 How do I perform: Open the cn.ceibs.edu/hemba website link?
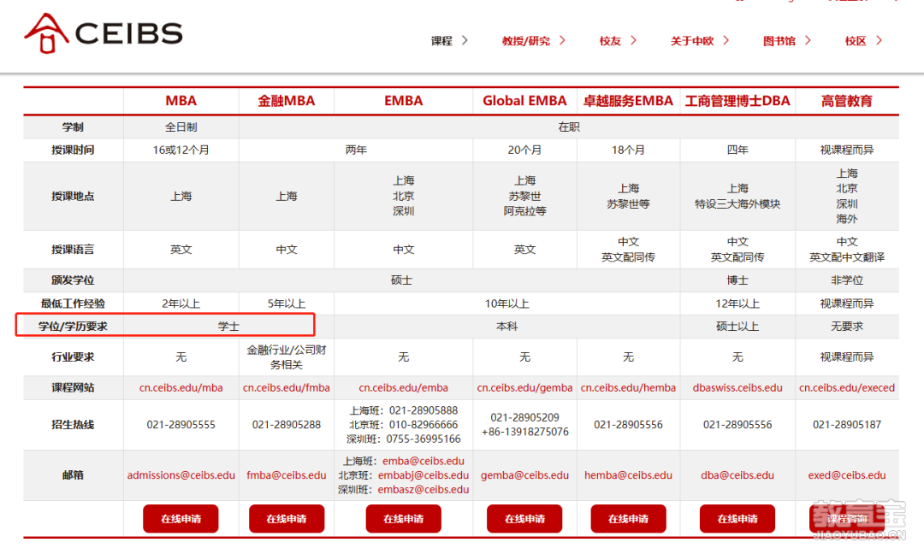pyautogui.click(x=628, y=387)
